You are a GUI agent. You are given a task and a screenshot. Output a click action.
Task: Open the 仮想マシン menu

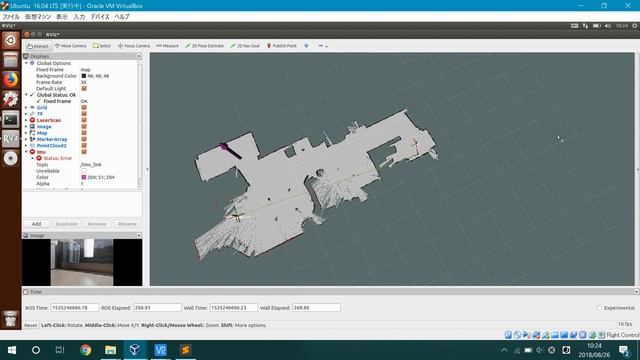tap(38, 17)
